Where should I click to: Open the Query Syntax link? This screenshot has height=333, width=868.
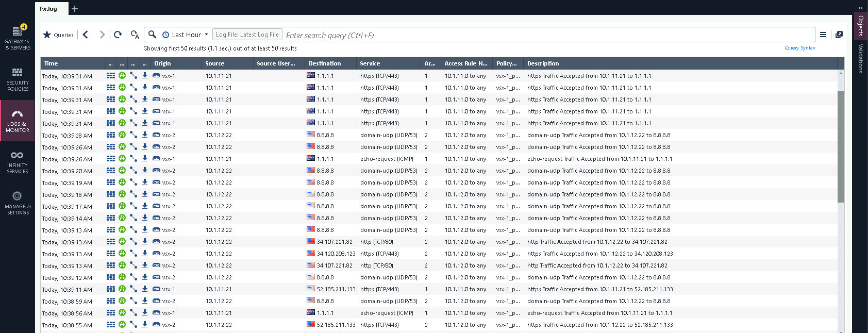tap(800, 48)
